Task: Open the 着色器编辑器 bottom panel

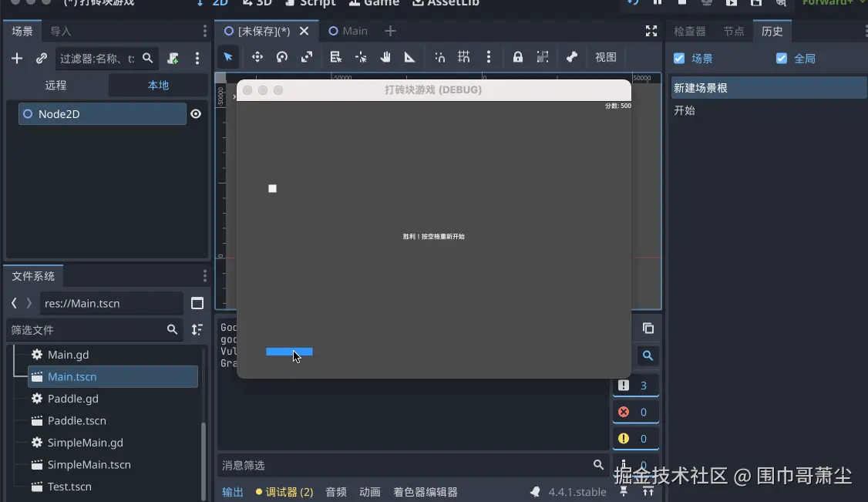Action: click(426, 492)
